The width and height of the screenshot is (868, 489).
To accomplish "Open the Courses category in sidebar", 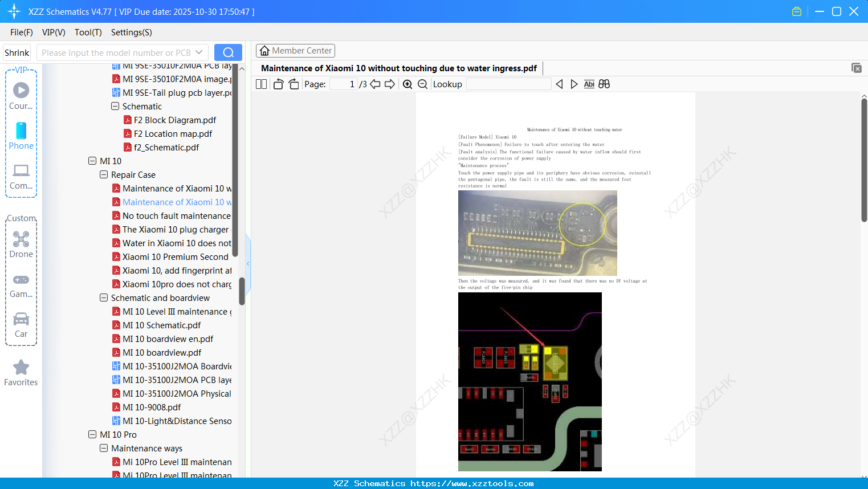I will pos(21,96).
